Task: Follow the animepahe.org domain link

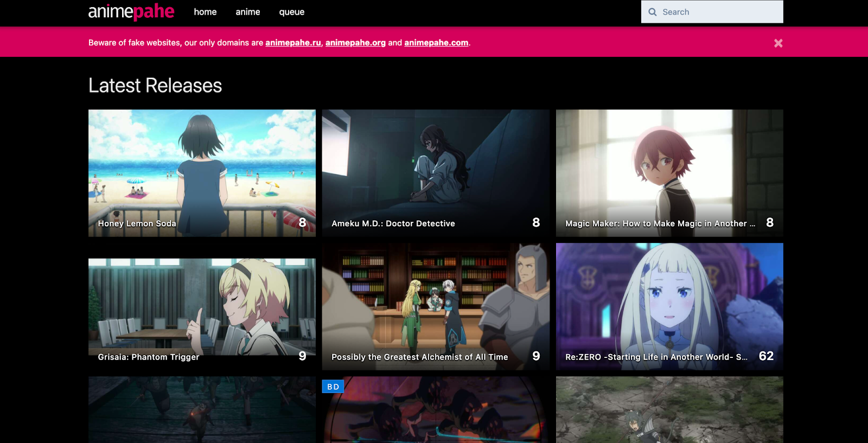Action: 355,43
